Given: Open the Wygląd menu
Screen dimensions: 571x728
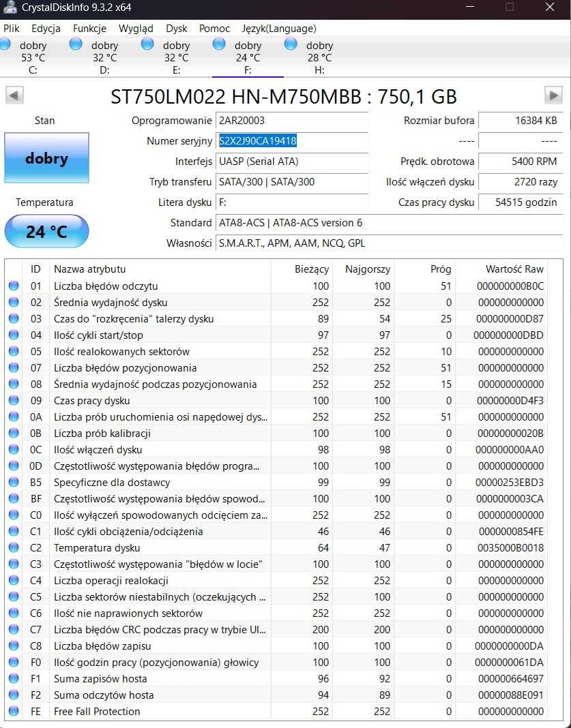Looking at the screenshot, I should click(136, 29).
